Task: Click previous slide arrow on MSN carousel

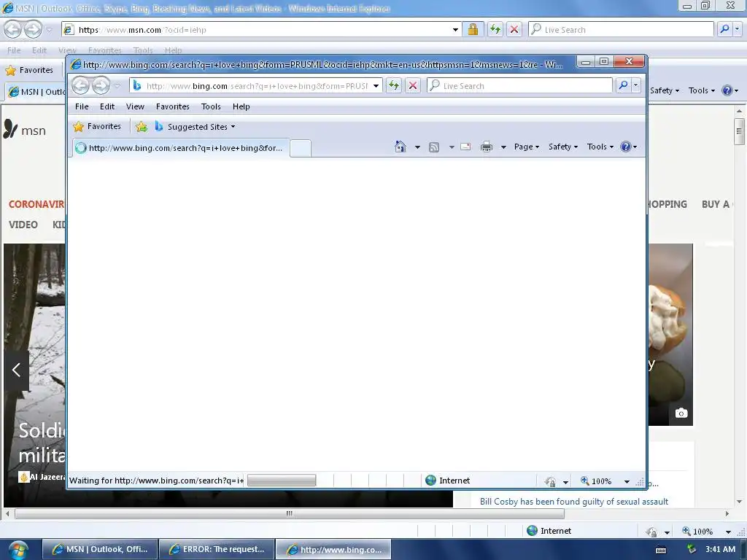Action: [16, 370]
